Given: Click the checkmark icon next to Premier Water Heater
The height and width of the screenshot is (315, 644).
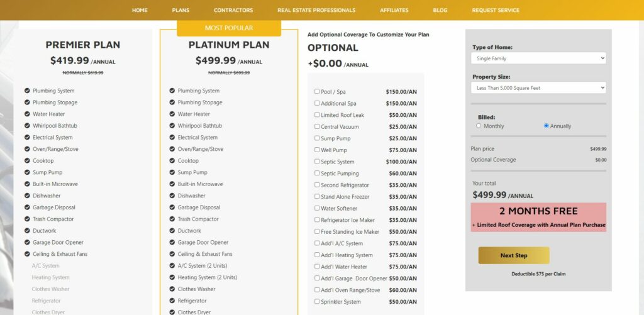Looking at the screenshot, I should pyautogui.click(x=27, y=114).
